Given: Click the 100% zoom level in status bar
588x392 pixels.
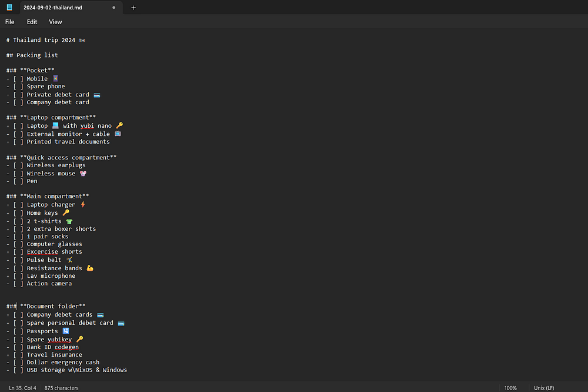Looking at the screenshot, I should click(x=510, y=388).
